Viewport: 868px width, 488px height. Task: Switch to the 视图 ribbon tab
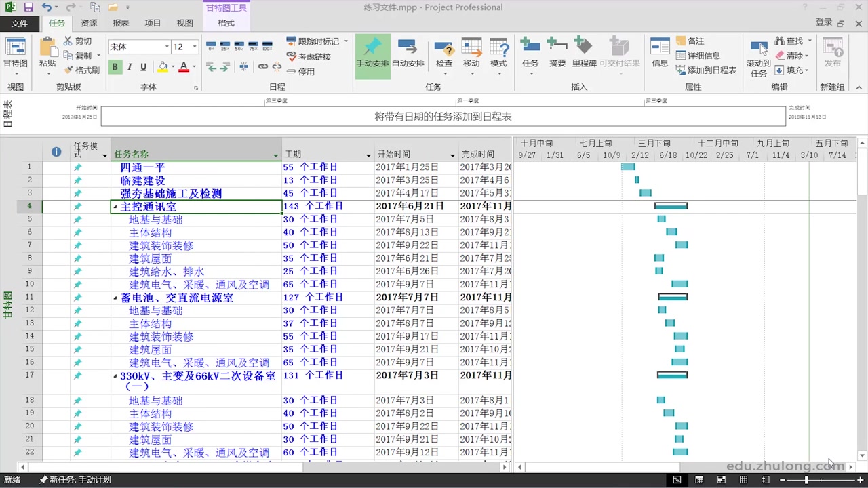pyautogui.click(x=184, y=22)
